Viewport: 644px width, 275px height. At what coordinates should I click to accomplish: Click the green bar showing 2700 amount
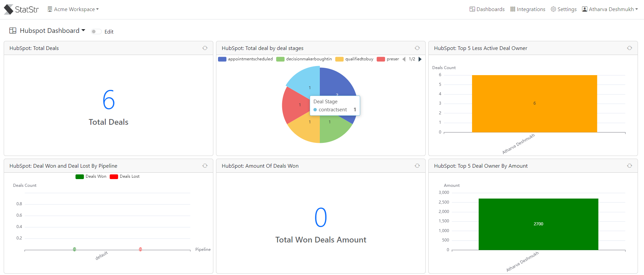539,224
